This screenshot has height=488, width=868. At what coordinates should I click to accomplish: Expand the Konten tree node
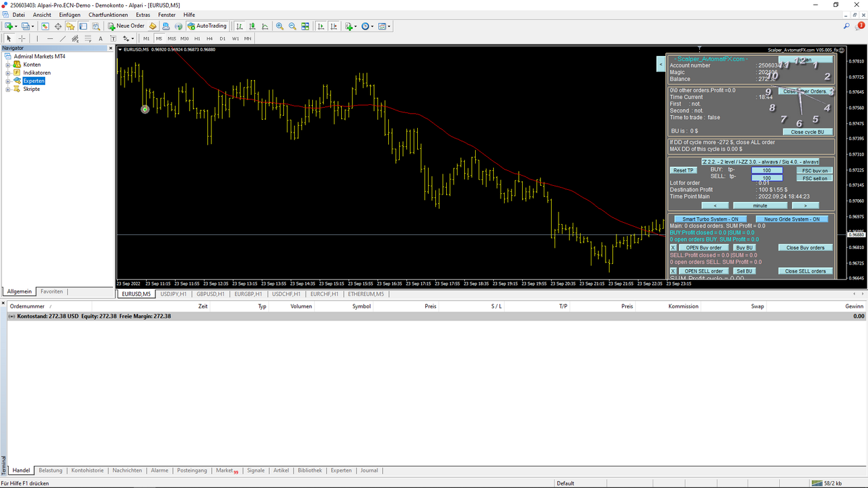(x=8, y=65)
